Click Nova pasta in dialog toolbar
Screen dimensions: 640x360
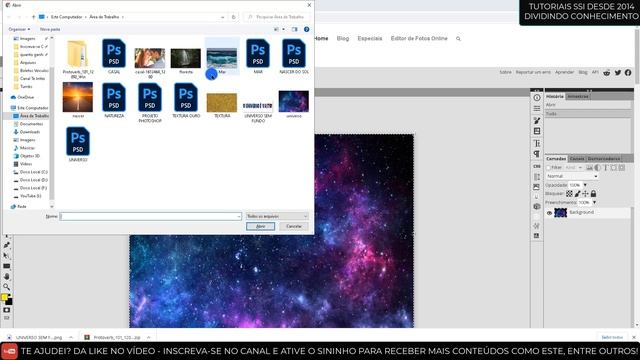click(50, 29)
